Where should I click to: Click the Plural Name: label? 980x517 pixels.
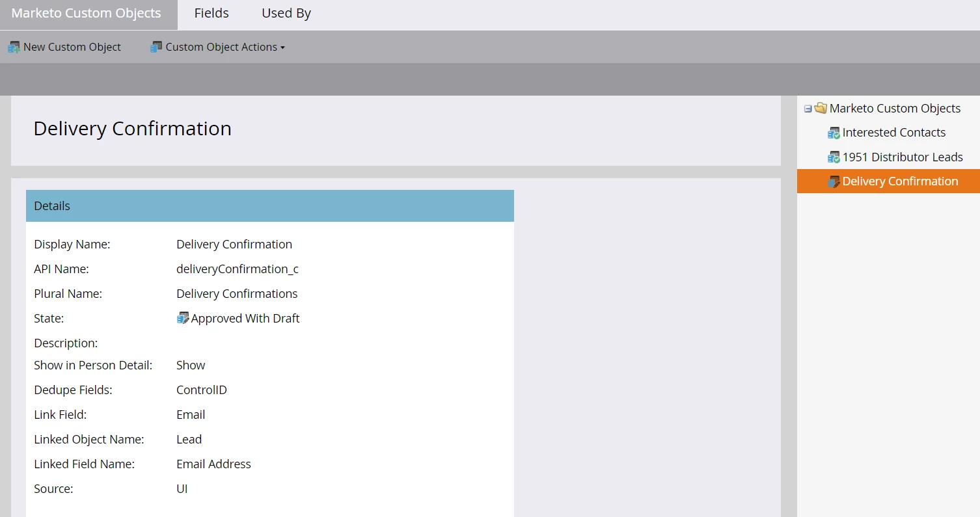pyautogui.click(x=68, y=294)
